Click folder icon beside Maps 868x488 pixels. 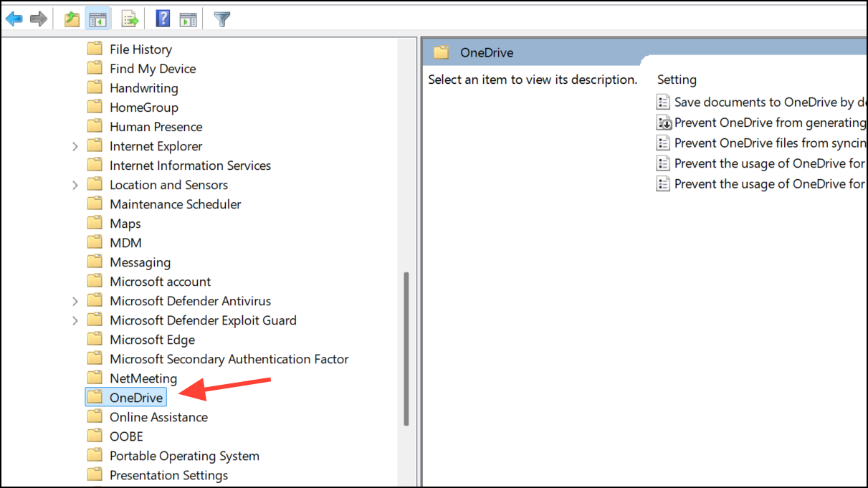pyautogui.click(x=95, y=223)
